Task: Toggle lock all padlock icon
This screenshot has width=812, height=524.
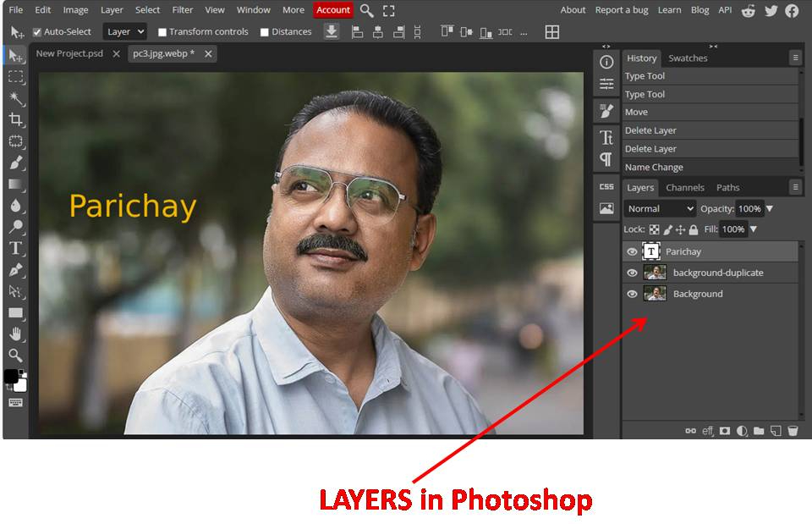Action: pos(694,229)
